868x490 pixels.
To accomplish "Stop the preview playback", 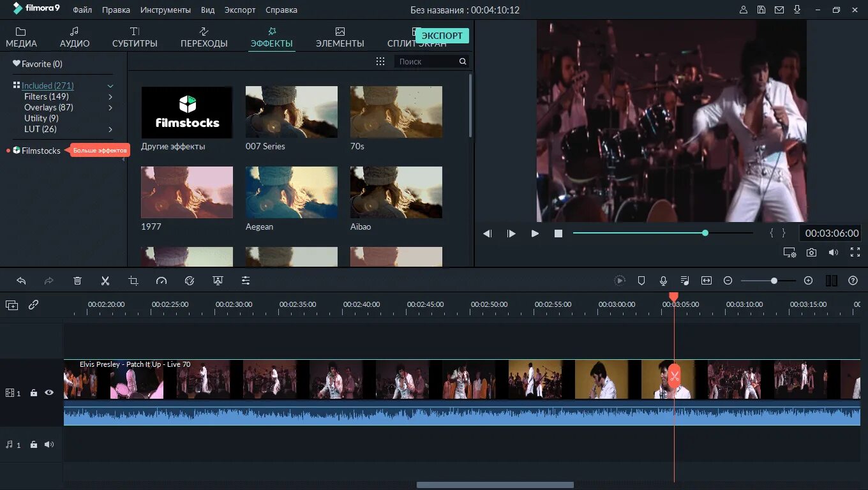I will click(558, 234).
